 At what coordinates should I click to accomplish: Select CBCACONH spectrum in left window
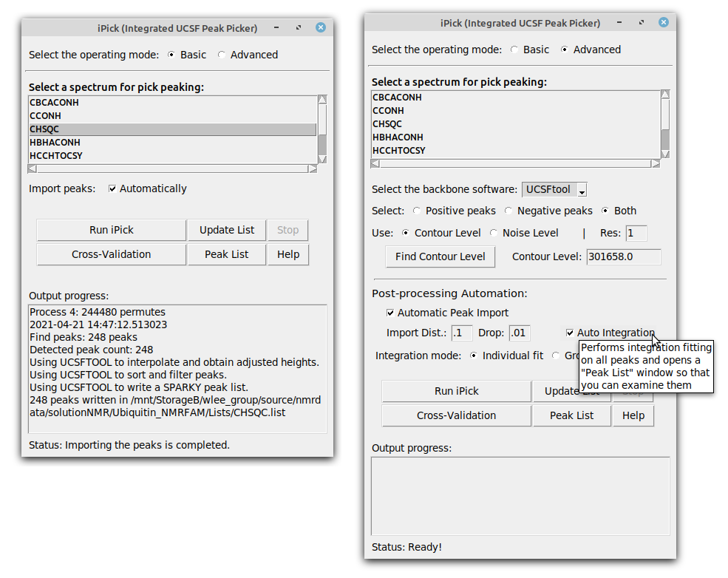[173, 103]
